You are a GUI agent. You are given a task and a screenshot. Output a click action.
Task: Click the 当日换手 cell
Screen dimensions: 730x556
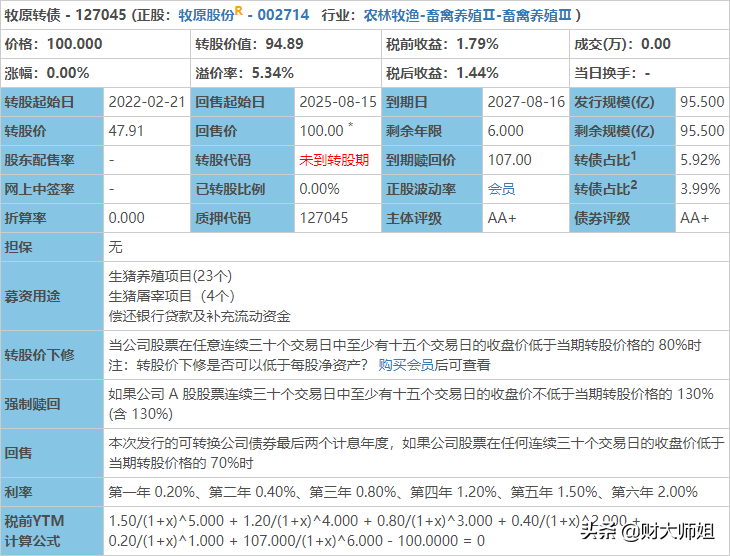click(x=649, y=73)
